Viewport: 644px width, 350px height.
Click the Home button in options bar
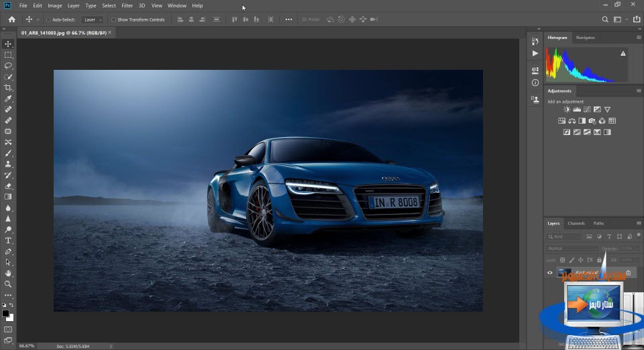(x=12, y=19)
